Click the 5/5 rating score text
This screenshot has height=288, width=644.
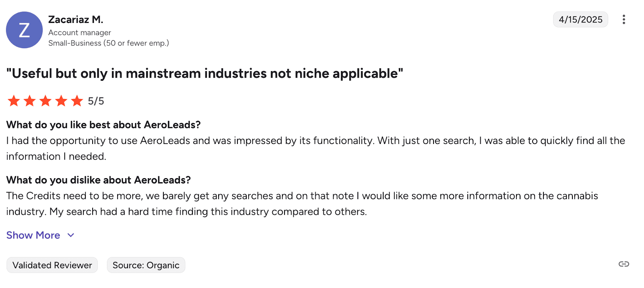(96, 101)
